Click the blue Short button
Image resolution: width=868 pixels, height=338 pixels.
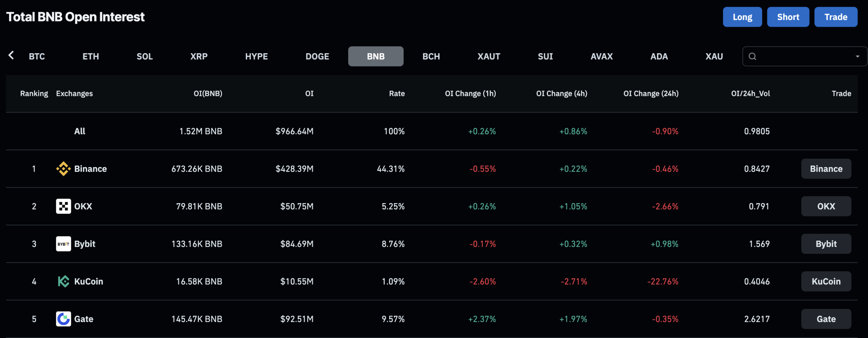click(x=788, y=17)
